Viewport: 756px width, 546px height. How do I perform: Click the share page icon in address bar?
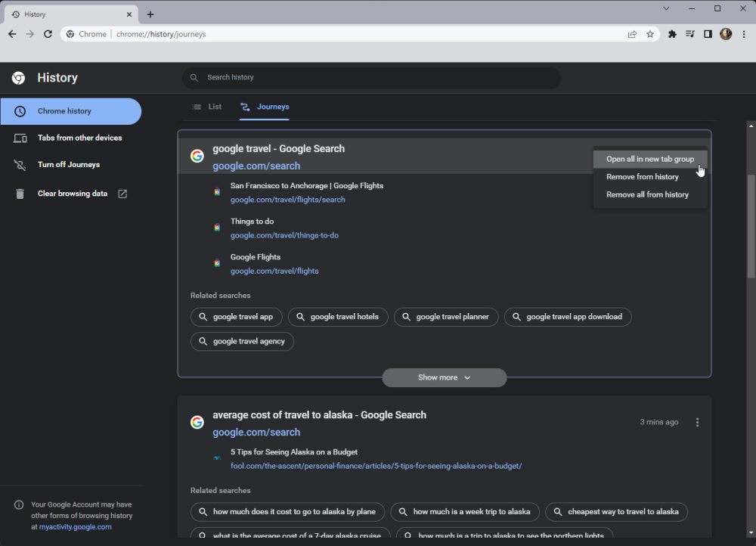point(632,34)
